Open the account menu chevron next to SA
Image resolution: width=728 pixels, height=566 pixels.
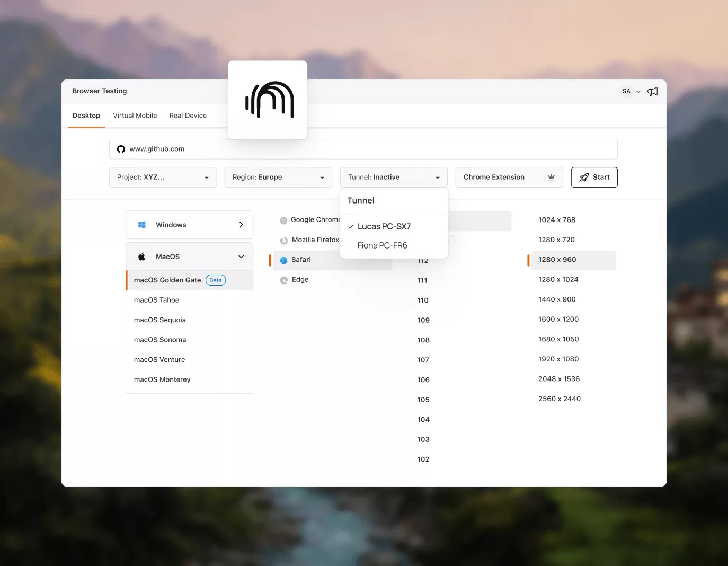tap(638, 92)
